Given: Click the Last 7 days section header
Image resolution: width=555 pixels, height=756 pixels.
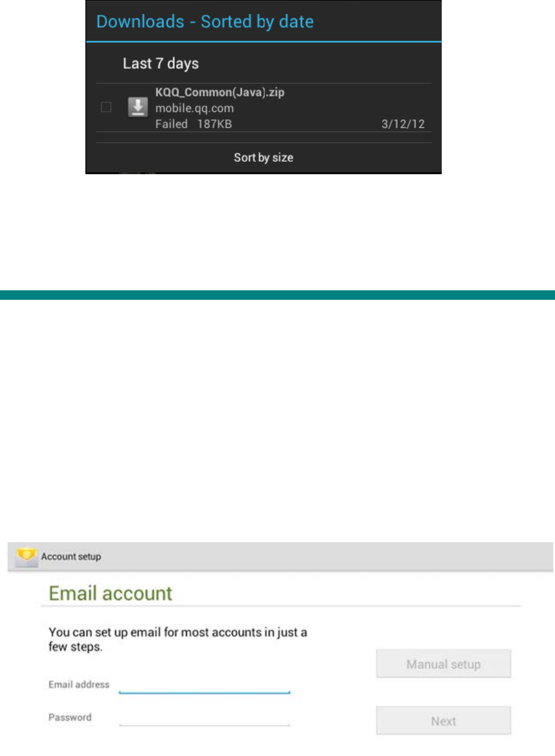Looking at the screenshot, I should tap(161, 63).
